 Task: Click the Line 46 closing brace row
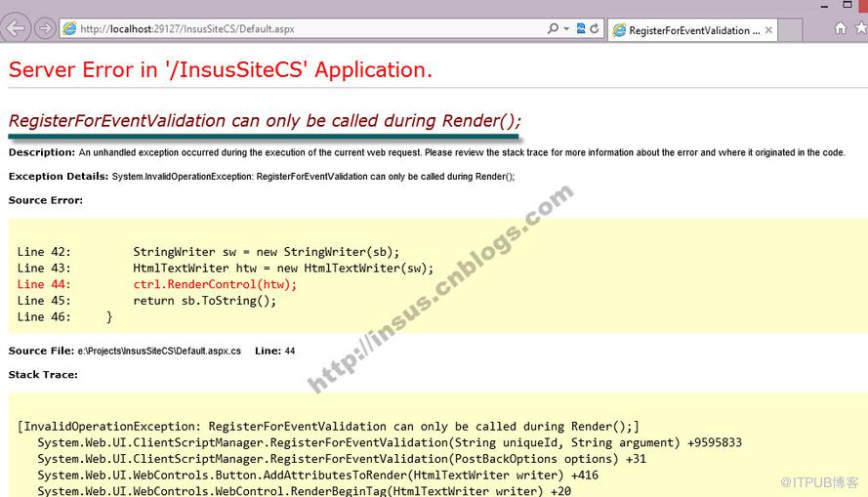click(64, 316)
